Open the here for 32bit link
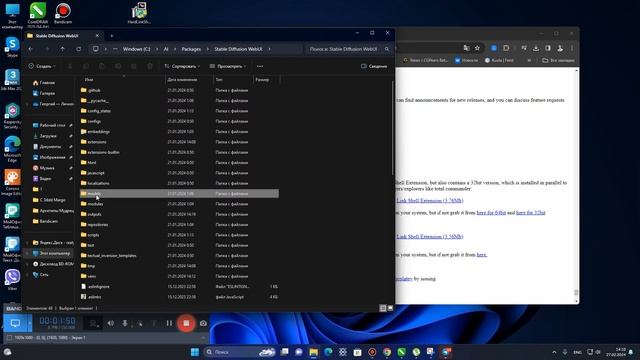Screen dimensions: 640x360 [531, 213]
